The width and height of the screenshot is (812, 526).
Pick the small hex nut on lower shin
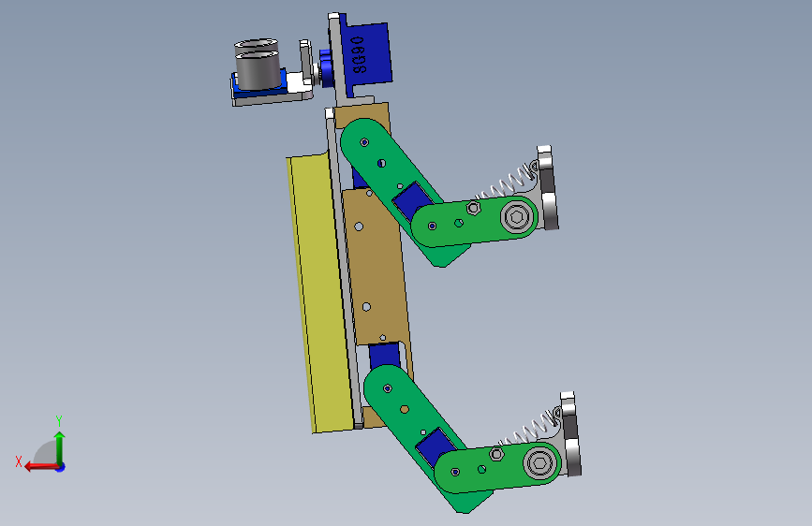[x=496, y=454]
